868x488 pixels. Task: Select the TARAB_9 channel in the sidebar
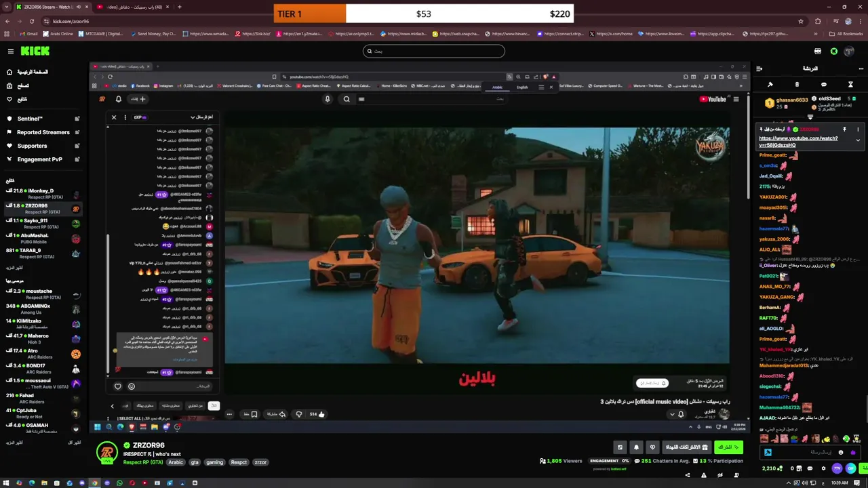tap(43, 253)
